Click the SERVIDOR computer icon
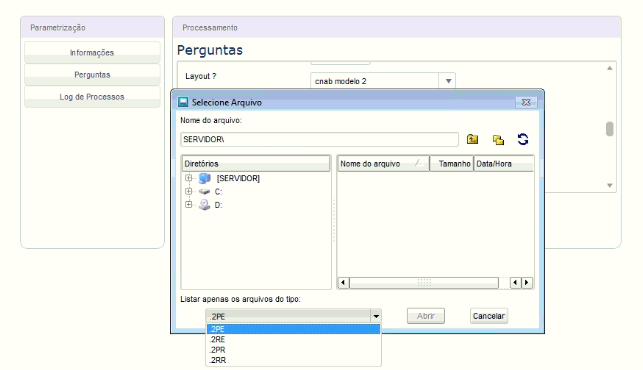 (x=205, y=178)
